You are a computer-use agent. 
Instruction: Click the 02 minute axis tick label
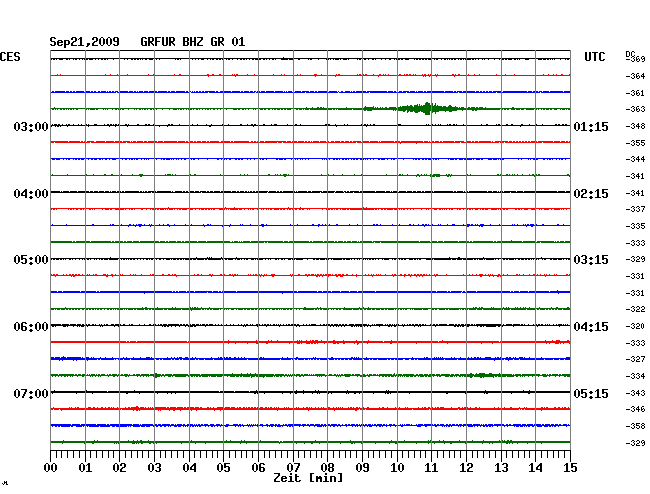coord(119,468)
